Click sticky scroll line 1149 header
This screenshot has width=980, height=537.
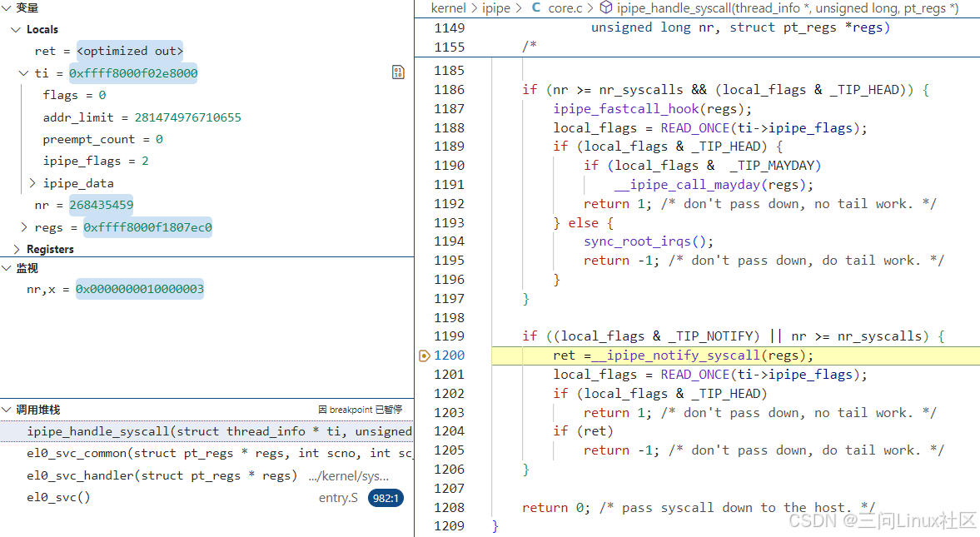(697, 27)
